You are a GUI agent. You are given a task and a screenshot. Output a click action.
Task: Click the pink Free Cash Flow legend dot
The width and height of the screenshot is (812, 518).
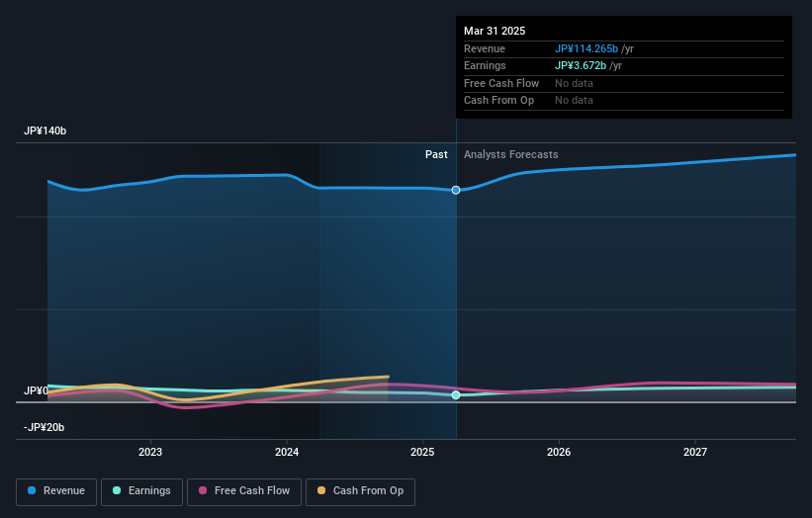point(203,490)
